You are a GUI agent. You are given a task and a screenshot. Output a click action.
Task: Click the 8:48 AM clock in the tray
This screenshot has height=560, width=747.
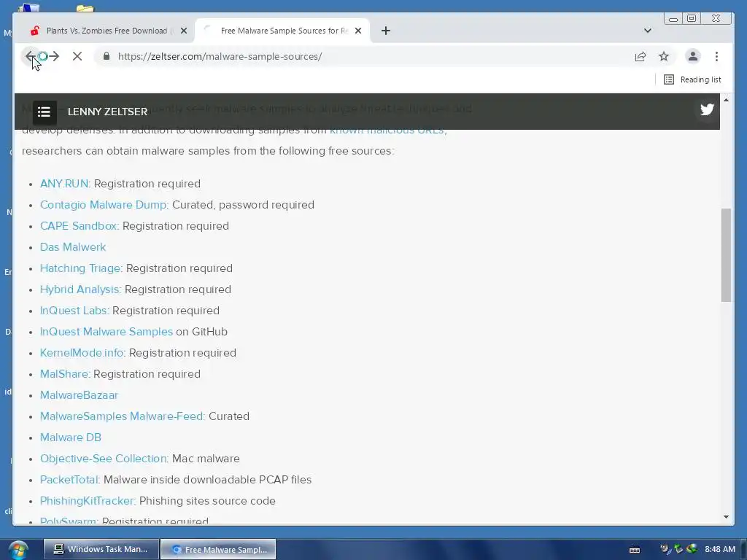pos(720,549)
